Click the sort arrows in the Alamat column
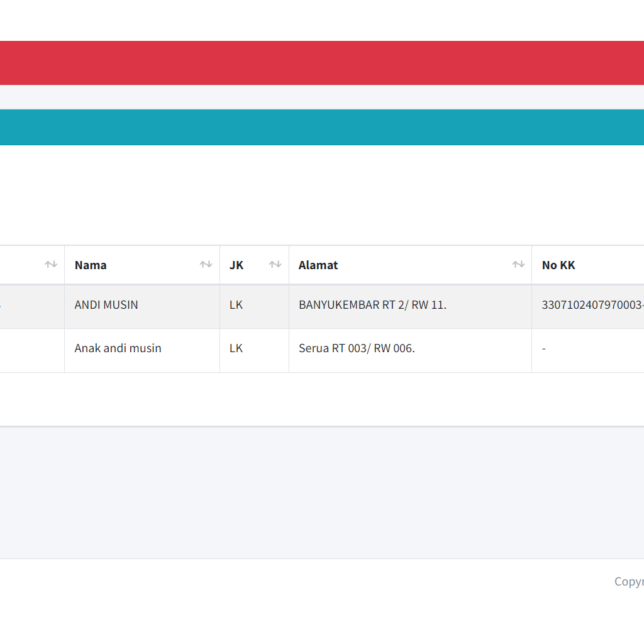644x644 pixels. click(x=518, y=265)
